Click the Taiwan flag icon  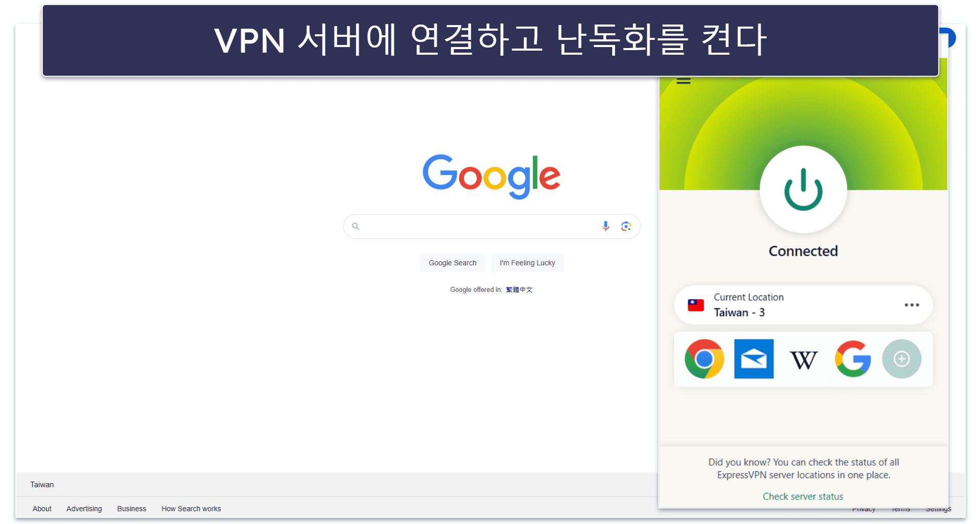[695, 305]
